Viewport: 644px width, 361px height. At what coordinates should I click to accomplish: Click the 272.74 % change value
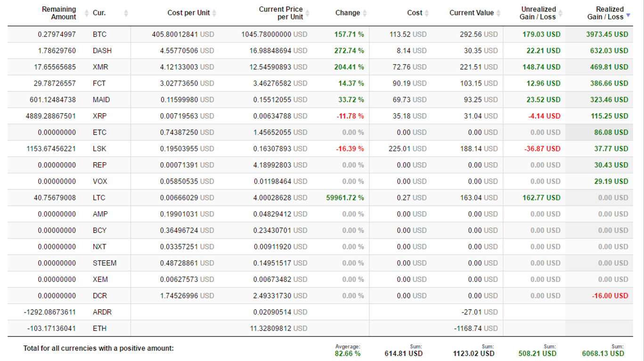(x=349, y=51)
